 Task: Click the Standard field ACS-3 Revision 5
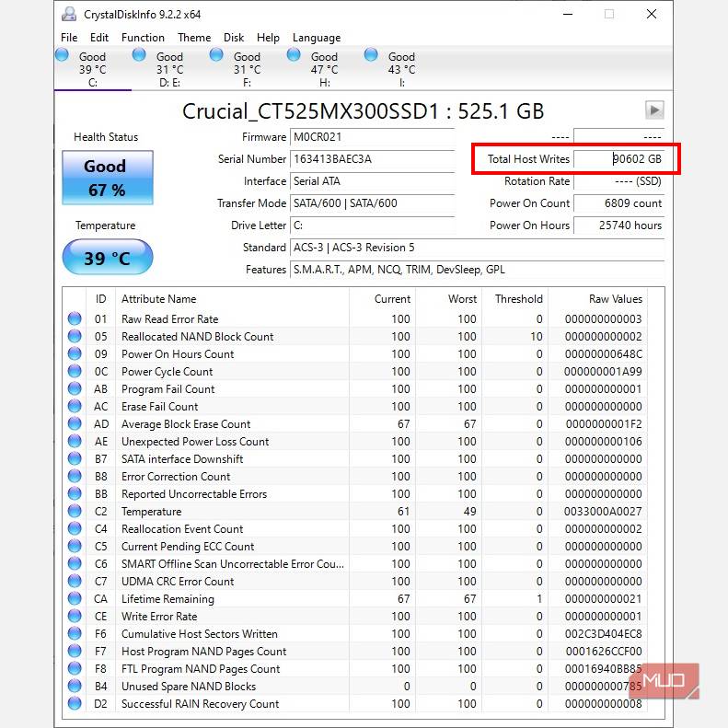pos(477,248)
